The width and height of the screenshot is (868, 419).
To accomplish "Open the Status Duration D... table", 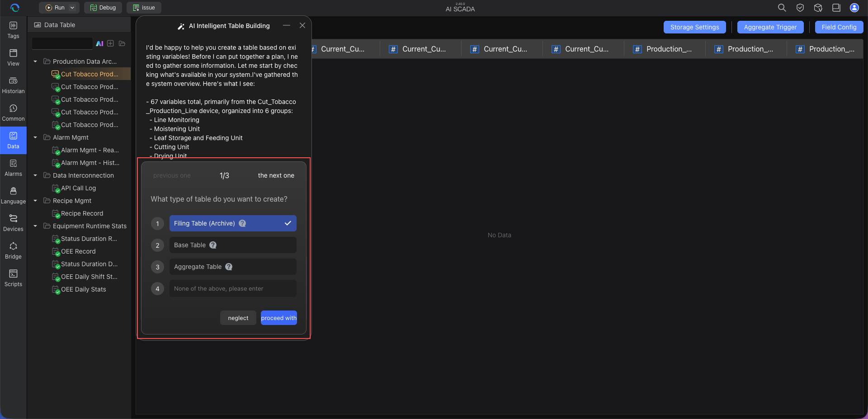I will tap(84, 264).
